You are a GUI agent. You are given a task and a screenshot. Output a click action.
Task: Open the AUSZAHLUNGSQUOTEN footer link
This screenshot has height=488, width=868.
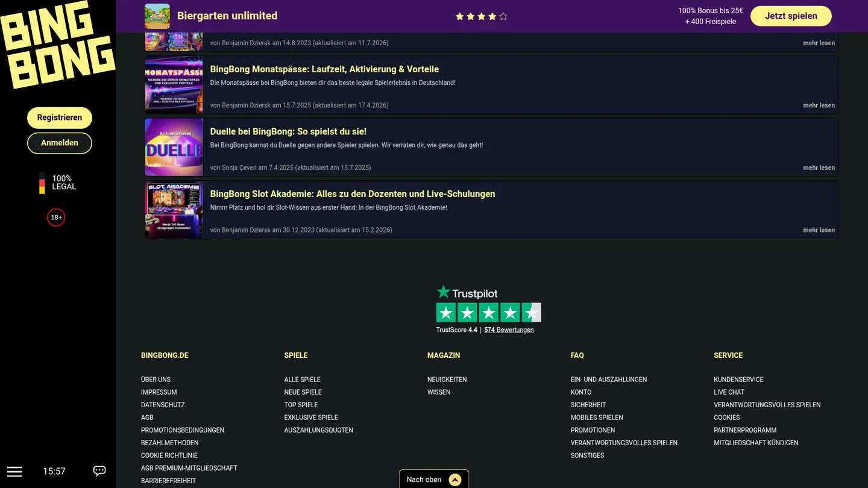[x=318, y=430]
